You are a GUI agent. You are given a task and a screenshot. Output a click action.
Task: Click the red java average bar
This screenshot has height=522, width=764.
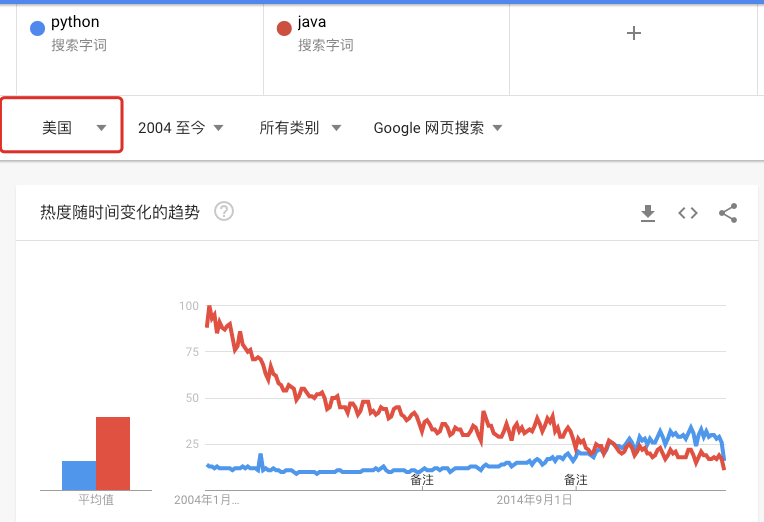[113, 453]
